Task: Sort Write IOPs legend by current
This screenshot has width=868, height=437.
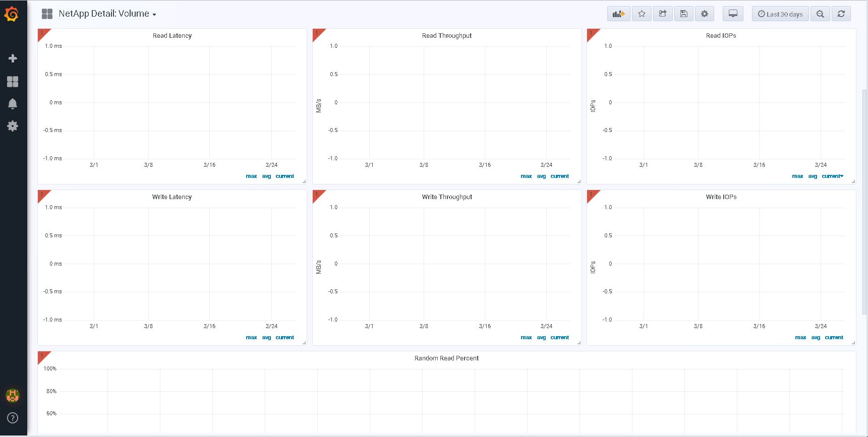Action: (x=834, y=338)
